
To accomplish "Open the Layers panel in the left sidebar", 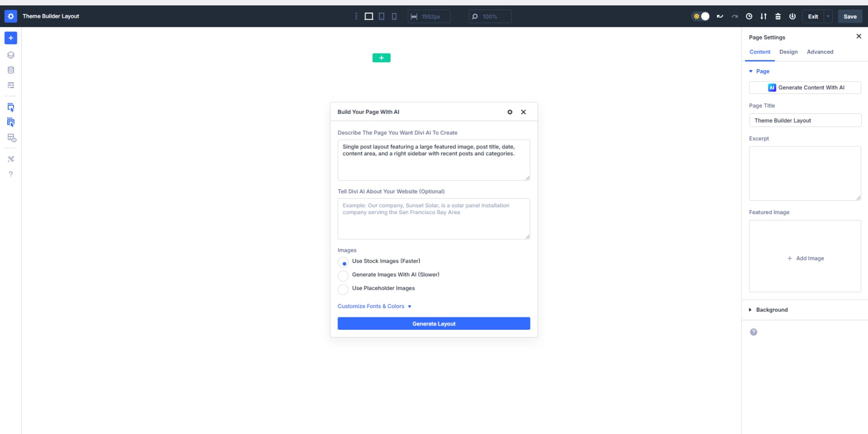I will 11,54.
